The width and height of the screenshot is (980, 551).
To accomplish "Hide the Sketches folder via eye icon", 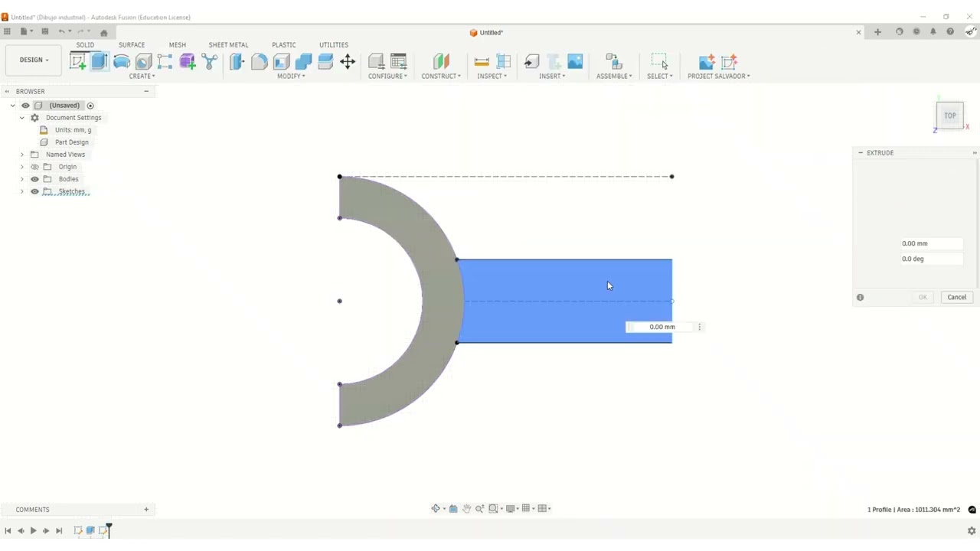I will (x=34, y=191).
